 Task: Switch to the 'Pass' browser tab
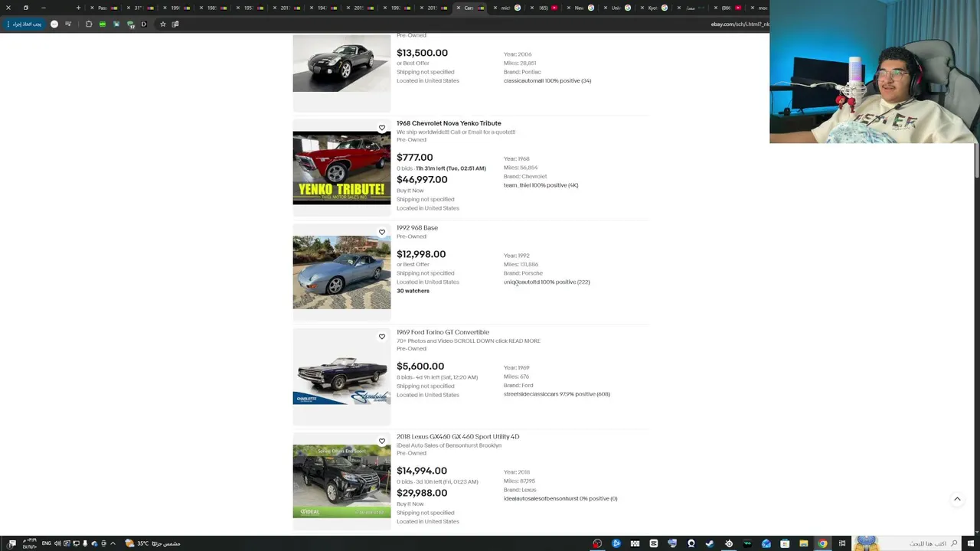point(103,8)
